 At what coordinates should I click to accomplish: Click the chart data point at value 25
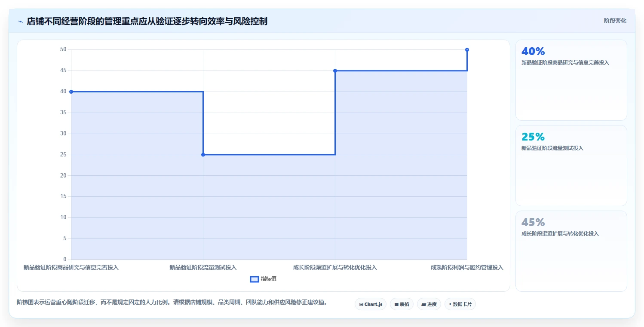203,155
